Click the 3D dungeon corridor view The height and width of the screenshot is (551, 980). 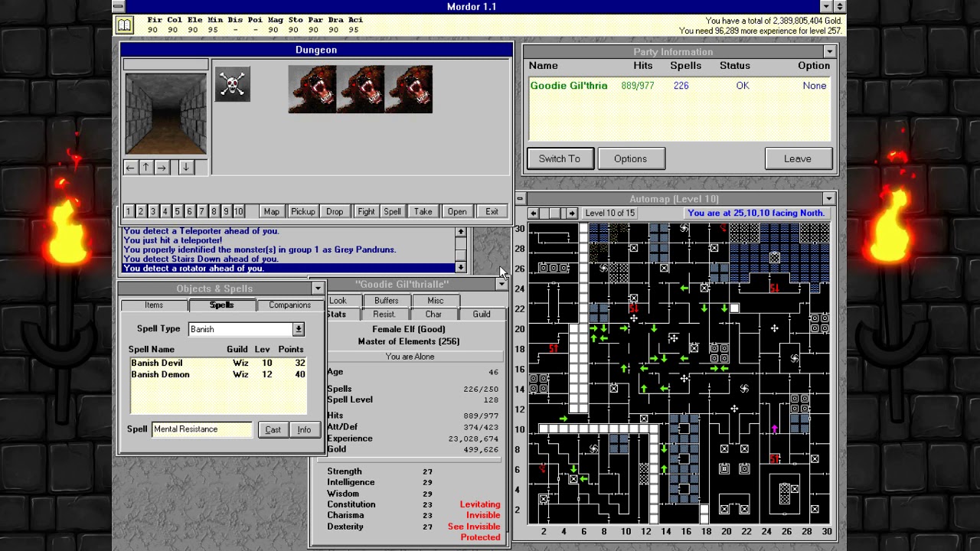(166, 113)
